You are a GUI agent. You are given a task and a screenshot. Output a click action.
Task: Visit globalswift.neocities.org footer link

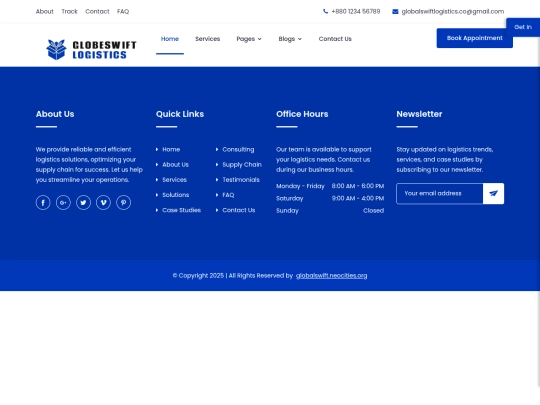tap(331, 276)
